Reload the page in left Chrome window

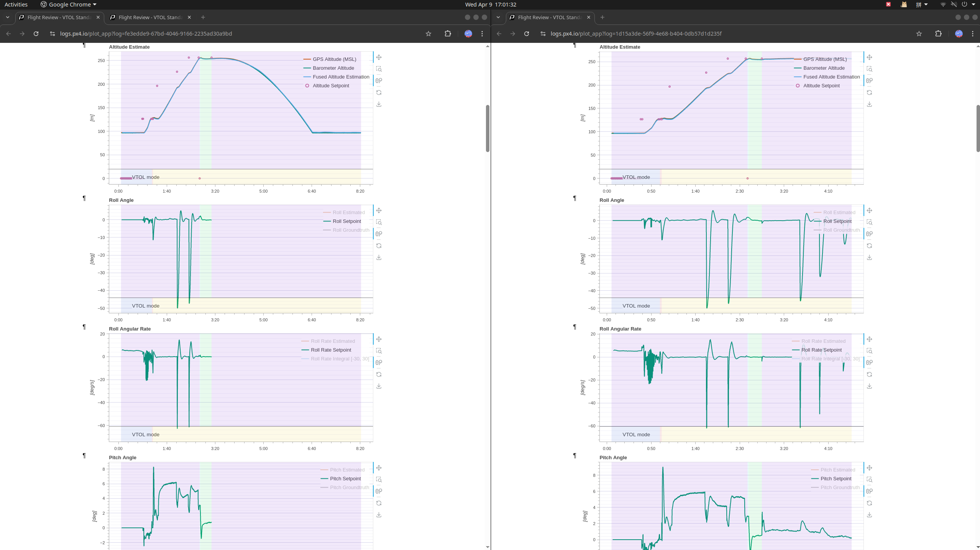(x=36, y=34)
